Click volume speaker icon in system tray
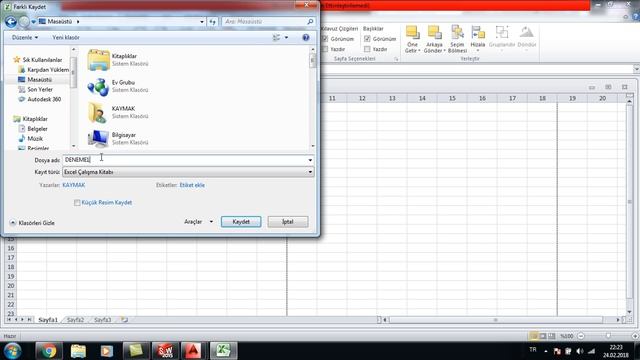 (580, 351)
